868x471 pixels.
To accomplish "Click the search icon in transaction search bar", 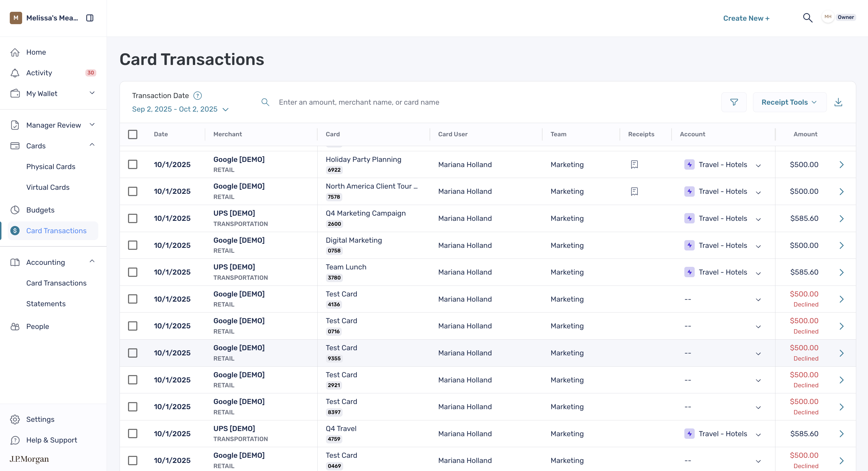I will (x=265, y=102).
